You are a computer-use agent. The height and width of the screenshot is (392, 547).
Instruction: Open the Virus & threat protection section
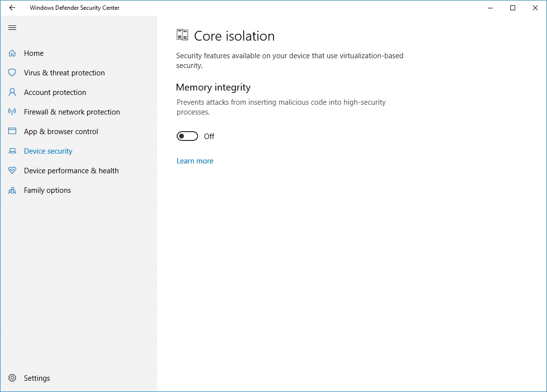click(x=64, y=73)
